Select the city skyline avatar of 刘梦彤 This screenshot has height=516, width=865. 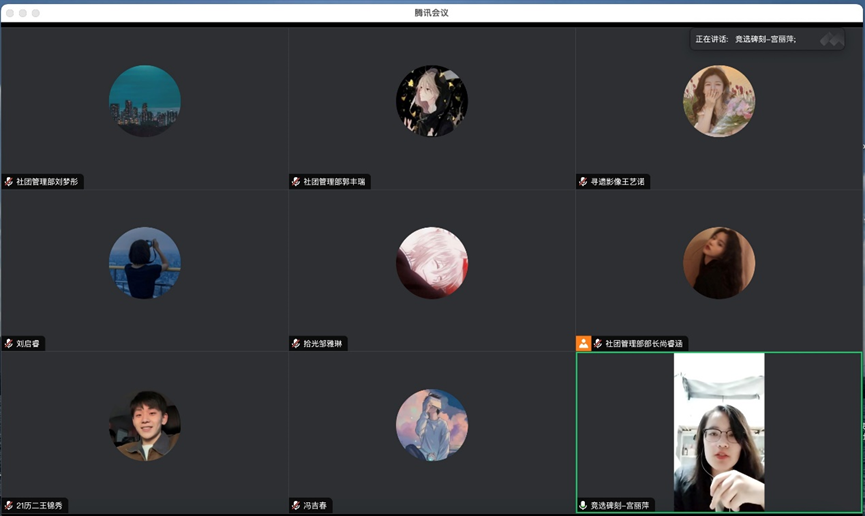coord(145,101)
